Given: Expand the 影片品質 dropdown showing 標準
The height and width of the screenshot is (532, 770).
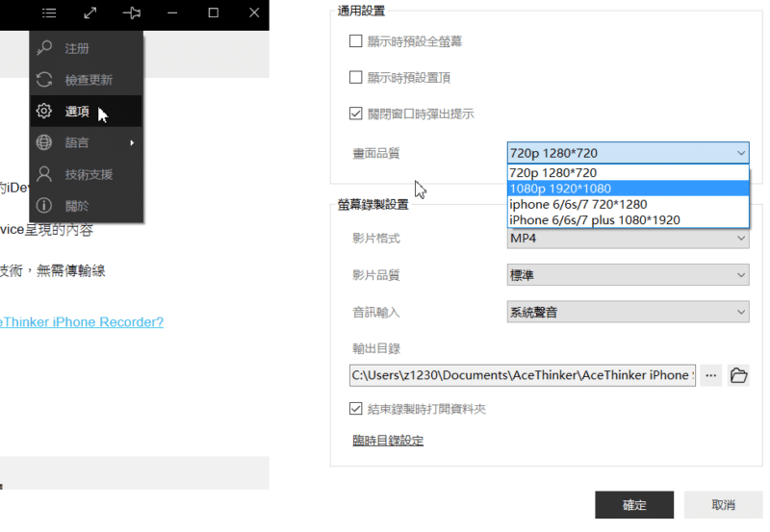Looking at the screenshot, I should coord(629,275).
